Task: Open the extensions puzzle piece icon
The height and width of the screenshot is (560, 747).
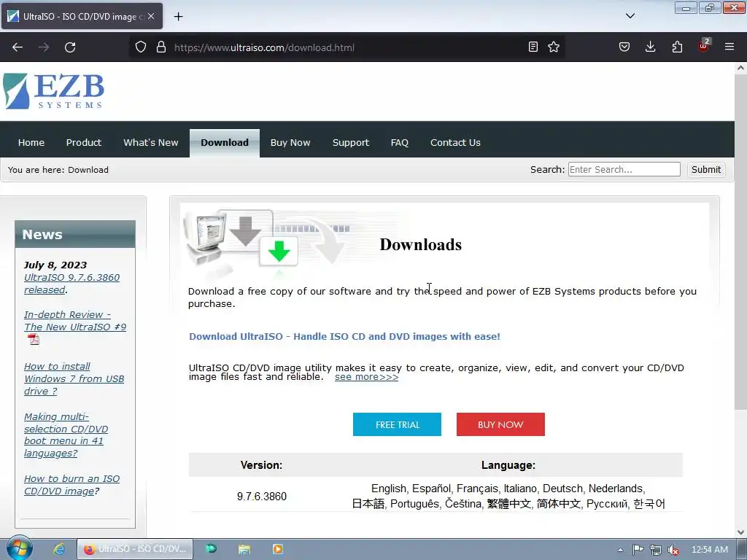Action: (x=677, y=47)
